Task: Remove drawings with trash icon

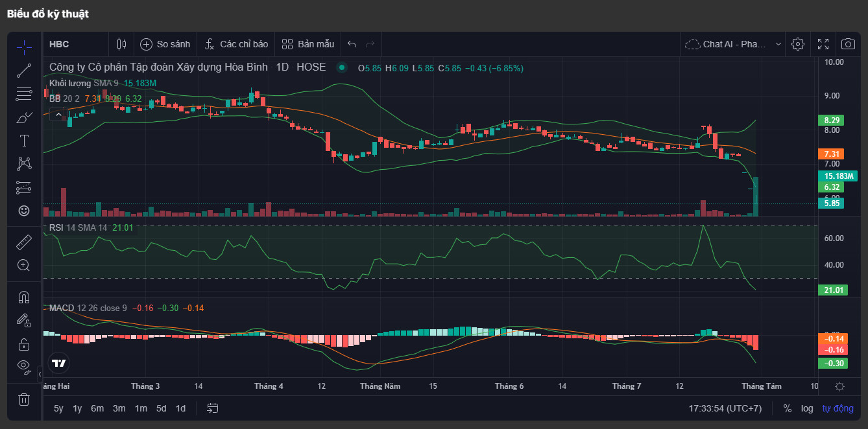Action: tap(24, 399)
